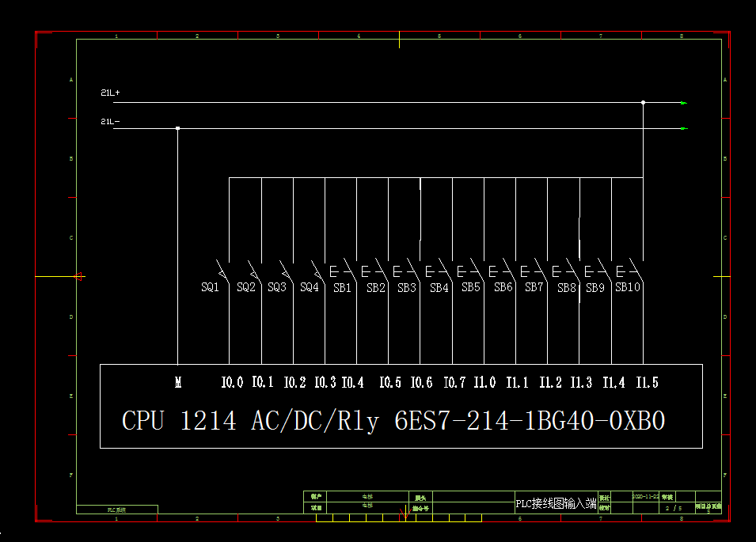This screenshot has width=756, height=542.
Task: Select the SB9 pushbutton symbol
Action: coord(598,271)
